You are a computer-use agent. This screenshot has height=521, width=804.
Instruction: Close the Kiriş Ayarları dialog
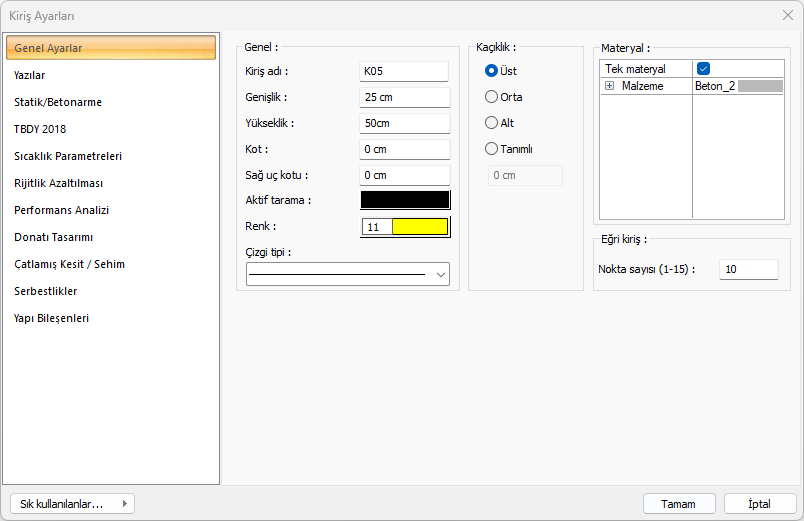[x=787, y=15]
